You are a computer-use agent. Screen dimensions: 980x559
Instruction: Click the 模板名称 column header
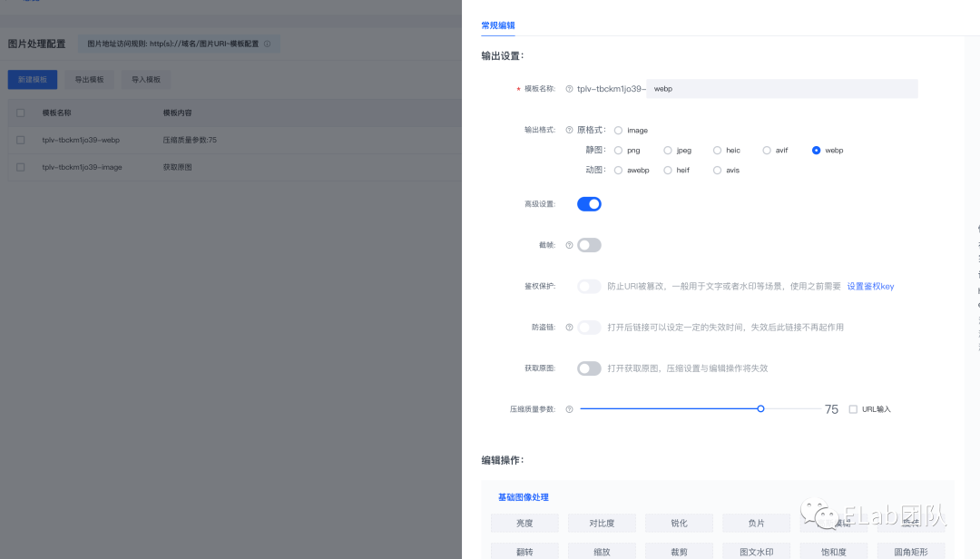tap(56, 113)
